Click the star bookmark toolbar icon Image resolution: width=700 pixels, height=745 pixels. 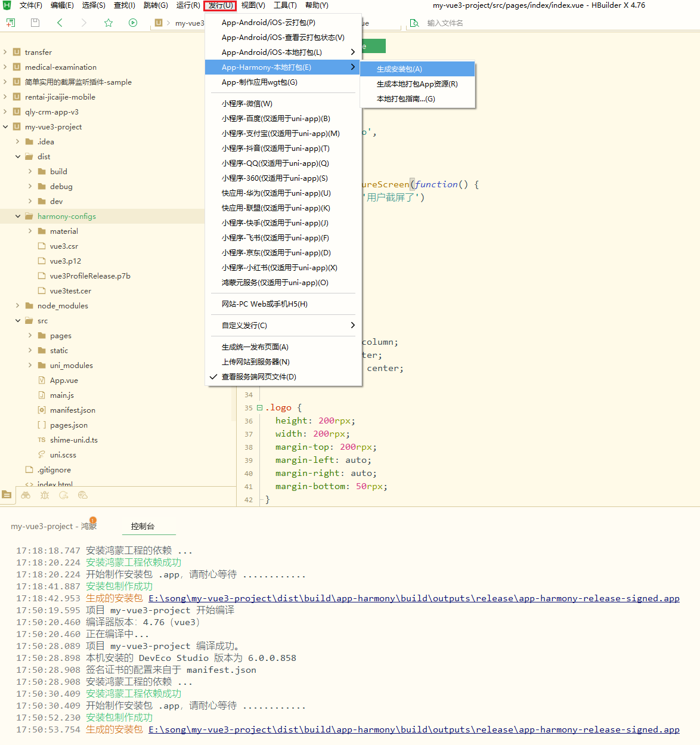pos(109,23)
